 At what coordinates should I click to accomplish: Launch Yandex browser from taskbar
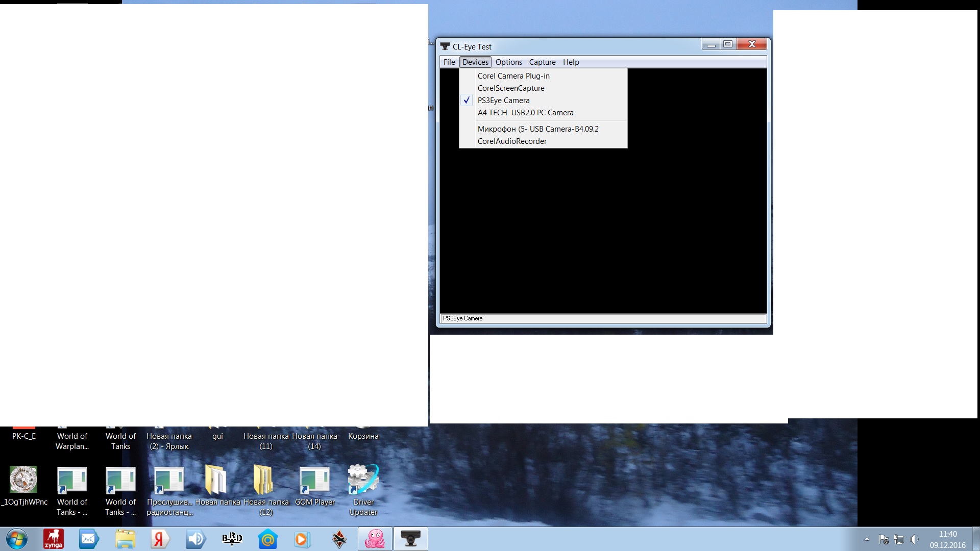coord(160,539)
